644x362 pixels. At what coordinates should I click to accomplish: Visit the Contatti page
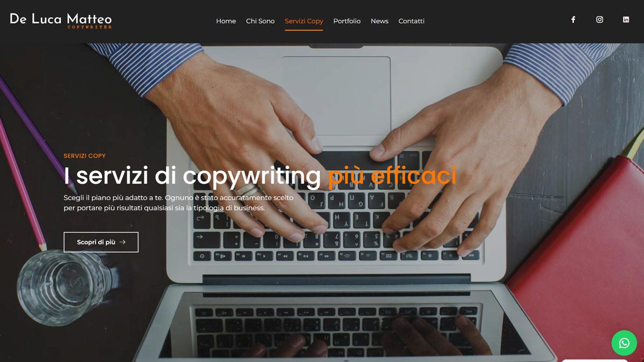click(x=412, y=21)
